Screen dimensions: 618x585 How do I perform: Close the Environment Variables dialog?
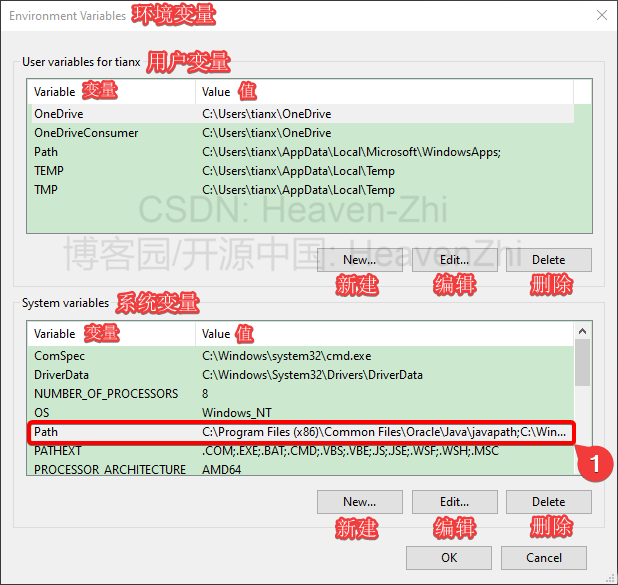click(x=601, y=15)
